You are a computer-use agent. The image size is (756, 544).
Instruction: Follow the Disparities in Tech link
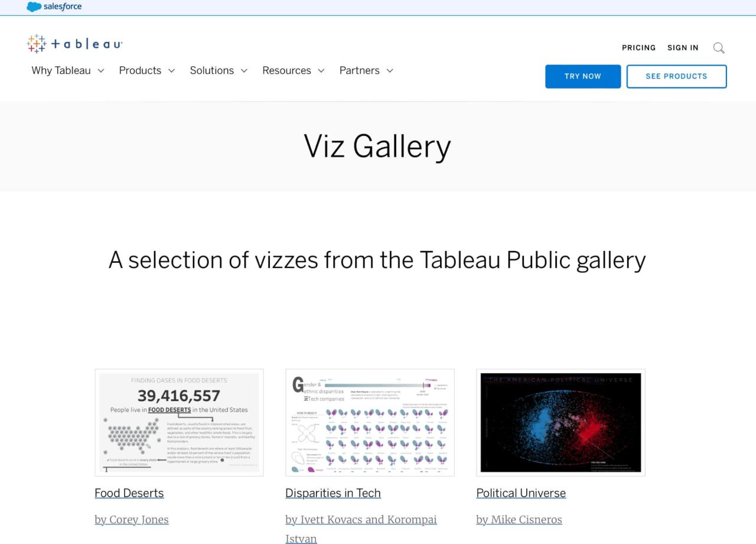click(x=333, y=493)
